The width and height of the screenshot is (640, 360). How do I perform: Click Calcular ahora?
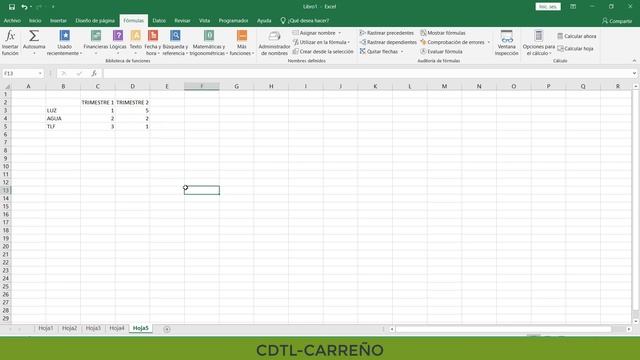(577, 36)
